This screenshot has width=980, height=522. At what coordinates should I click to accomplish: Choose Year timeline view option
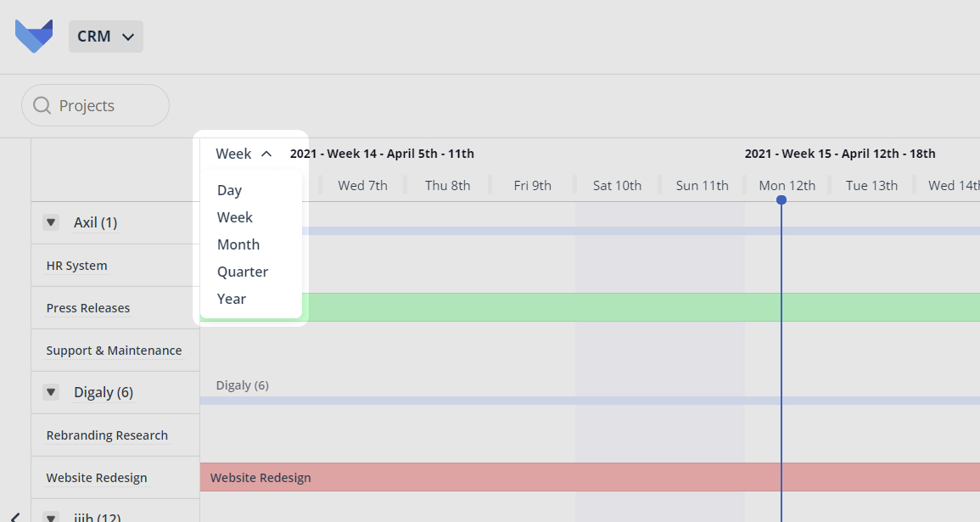pyautogui.click(x=232, y=299)
